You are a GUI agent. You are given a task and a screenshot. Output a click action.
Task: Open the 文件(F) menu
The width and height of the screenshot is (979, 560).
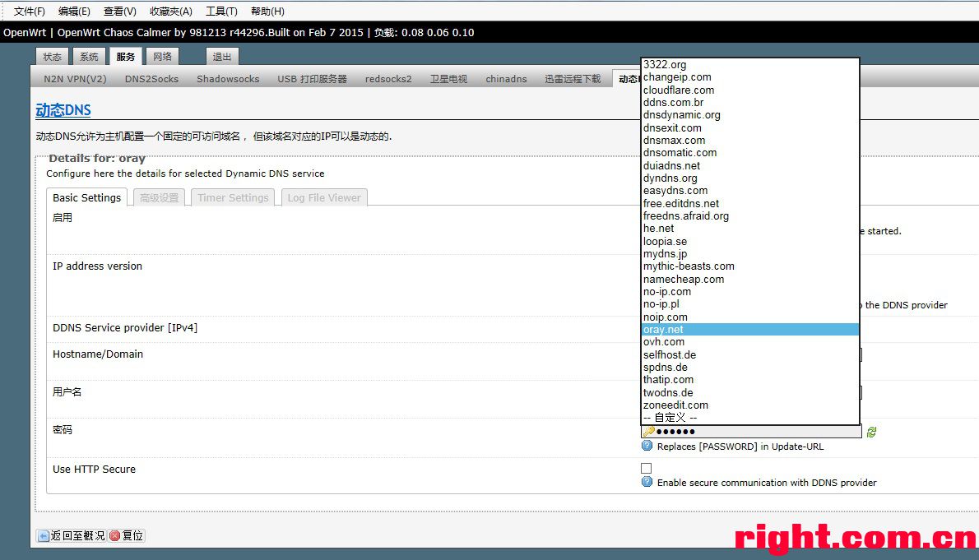[30, 12]
